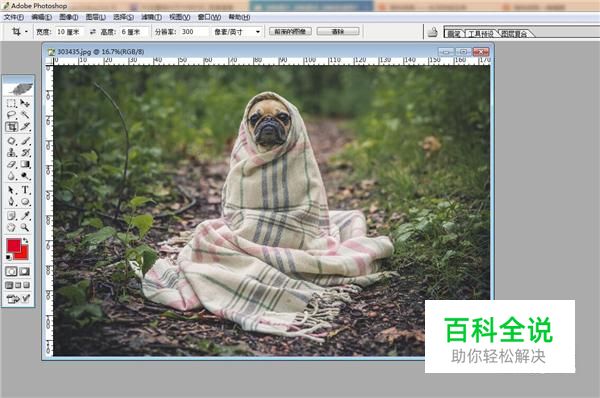Set Full Screen Mode with menu bar

click(18, 285)
